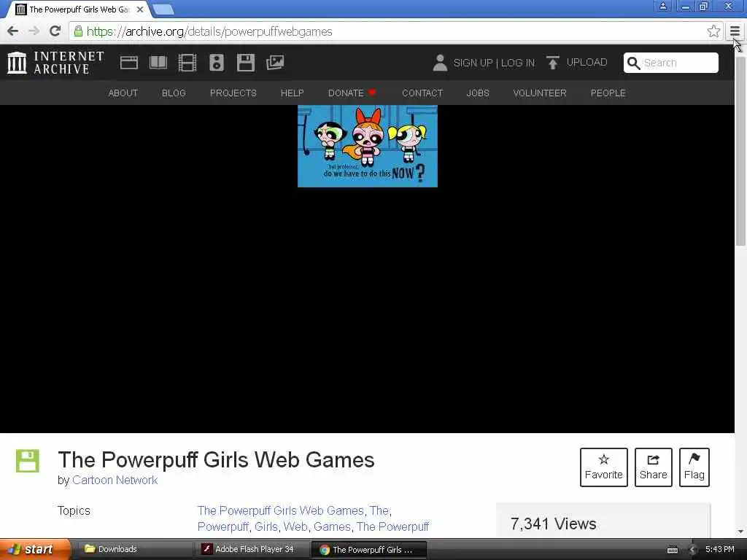The image size is (747, 560).
Task: Click the Share button
Action: [653, 467]
